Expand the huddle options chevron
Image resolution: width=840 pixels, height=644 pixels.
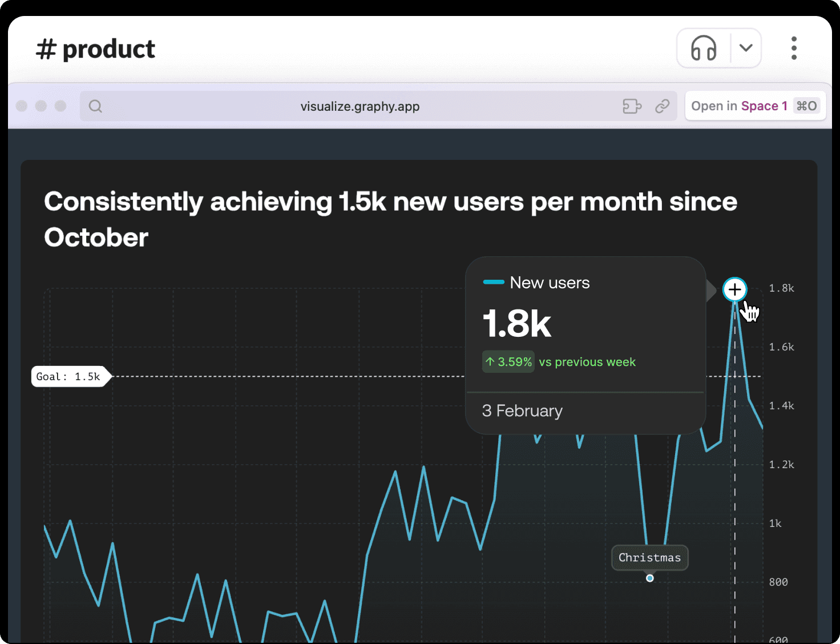coord(746,49)
